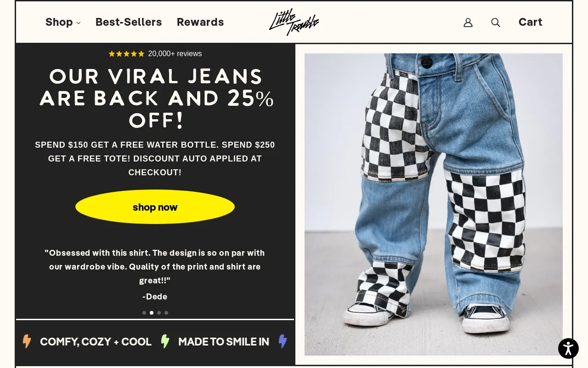The height and width of the screenshot is (368, 588).
Task: Go to the Rewards page
Action: click(200, 22)
